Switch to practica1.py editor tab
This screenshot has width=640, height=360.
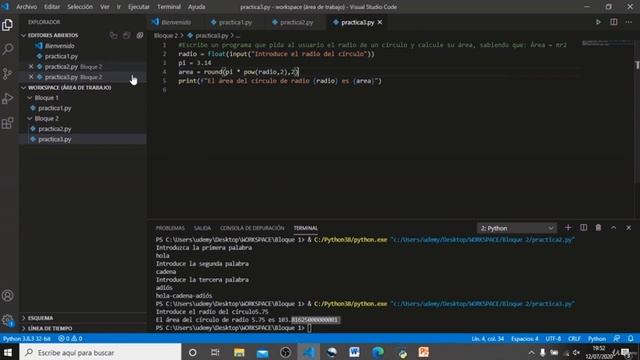click(x=231, y=22)
